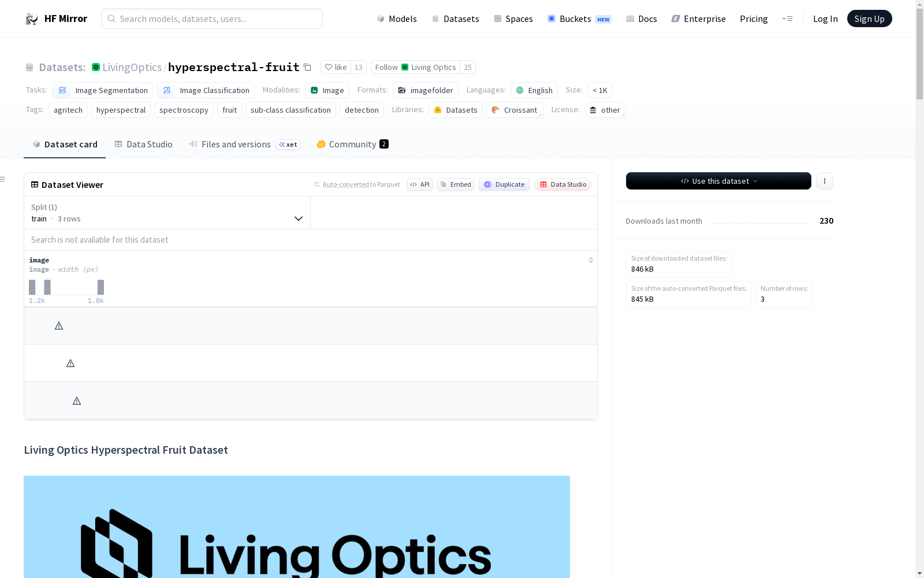Open Buckets in the top navigation
This screenshot has width=924, height=578.
pyautogui.click(x=579, y=19)
